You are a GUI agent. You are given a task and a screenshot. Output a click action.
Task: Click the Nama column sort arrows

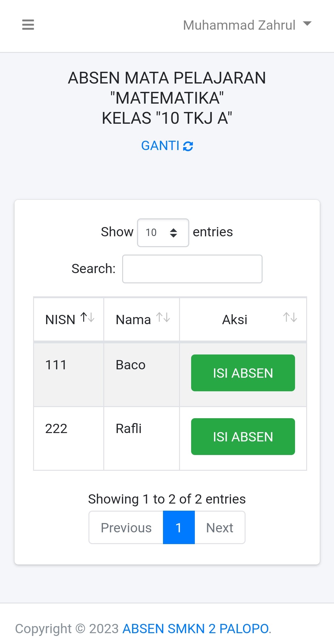163,317
